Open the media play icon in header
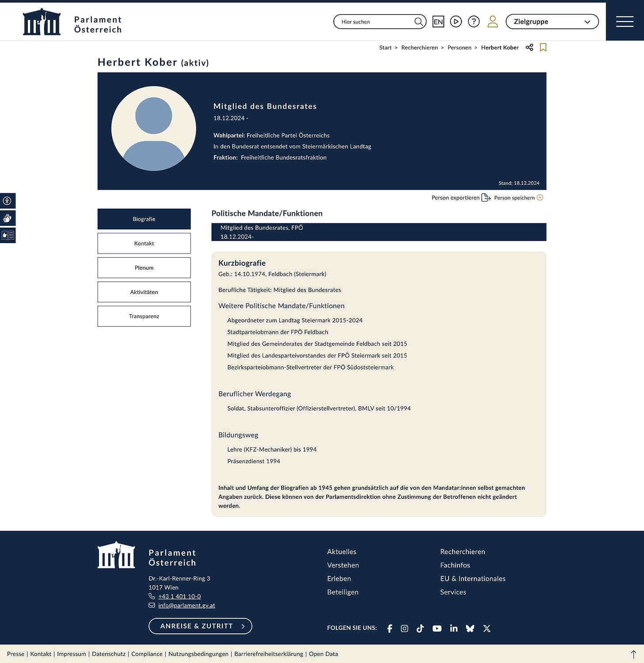Viewport: 644px width, 663px height. point(456,22)
